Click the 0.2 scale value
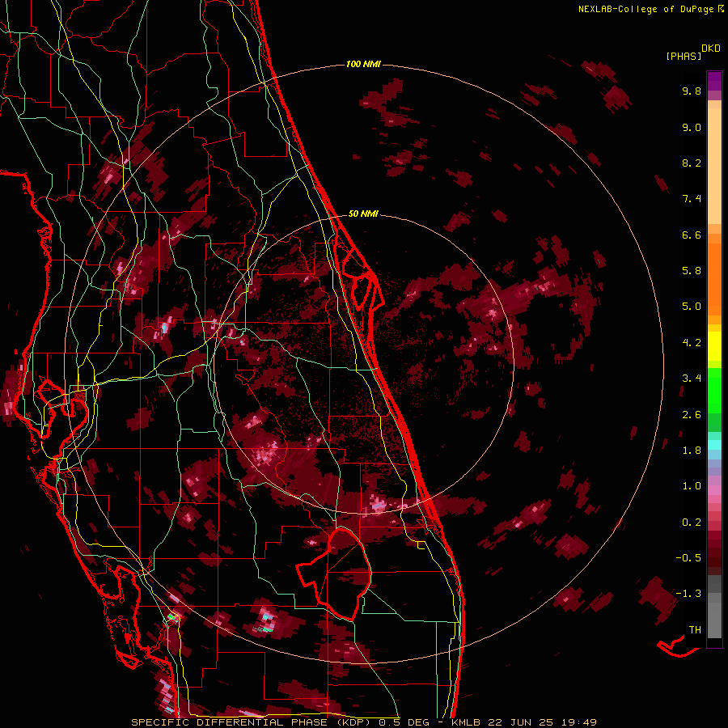 tap(692, 523)
